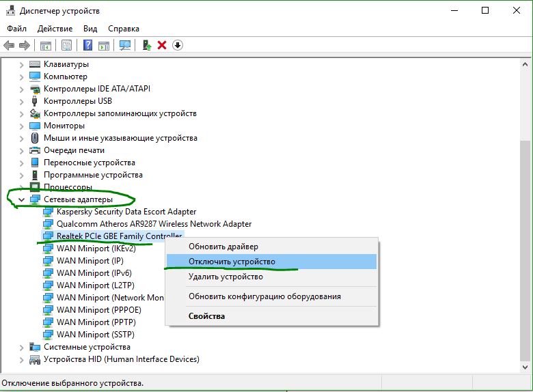
Task: Click the Системные устройства folder icon
Action: click(35, 347)
